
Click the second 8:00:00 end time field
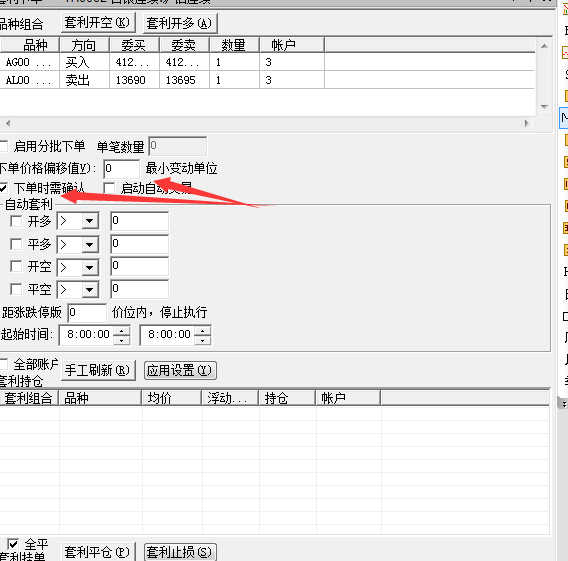tap(167, 335)
